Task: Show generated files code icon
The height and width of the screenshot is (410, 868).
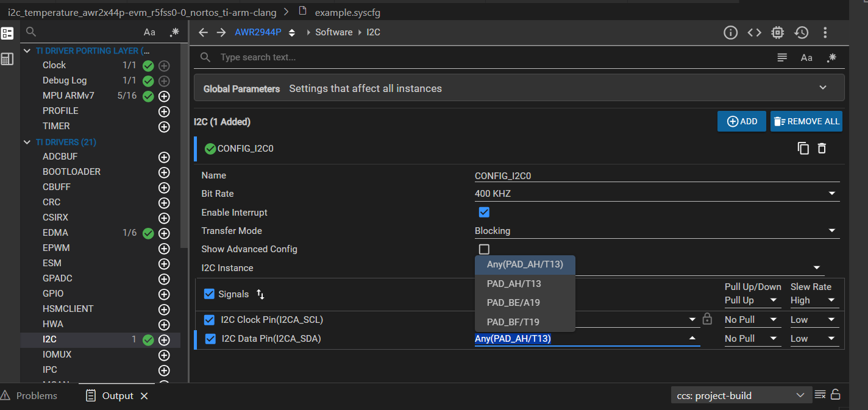Action: pos(754,32)
